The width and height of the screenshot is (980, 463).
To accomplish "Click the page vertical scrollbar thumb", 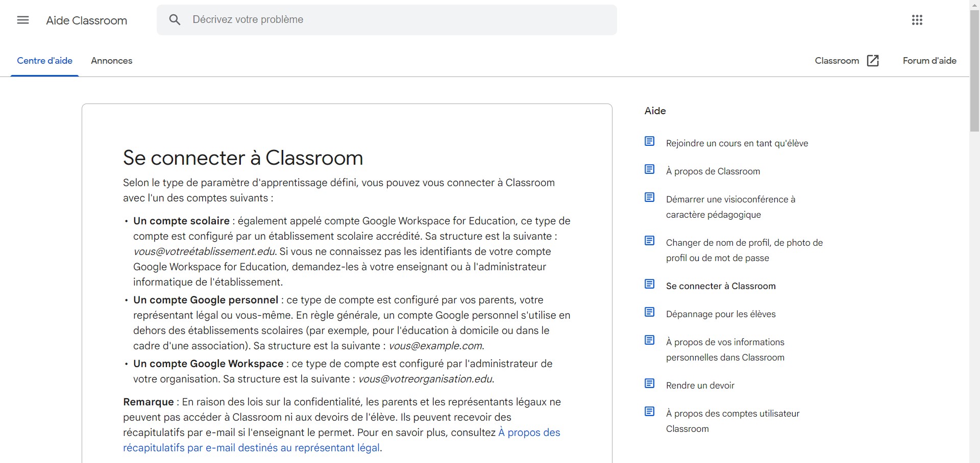I will (x=974, y=71).
